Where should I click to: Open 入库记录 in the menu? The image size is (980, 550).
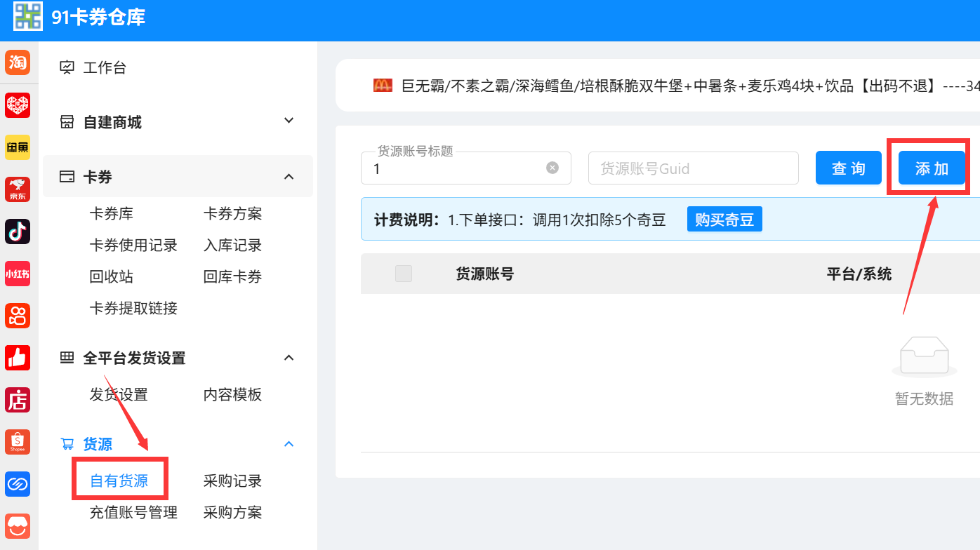pyautogui.click(x=233, y=246)
